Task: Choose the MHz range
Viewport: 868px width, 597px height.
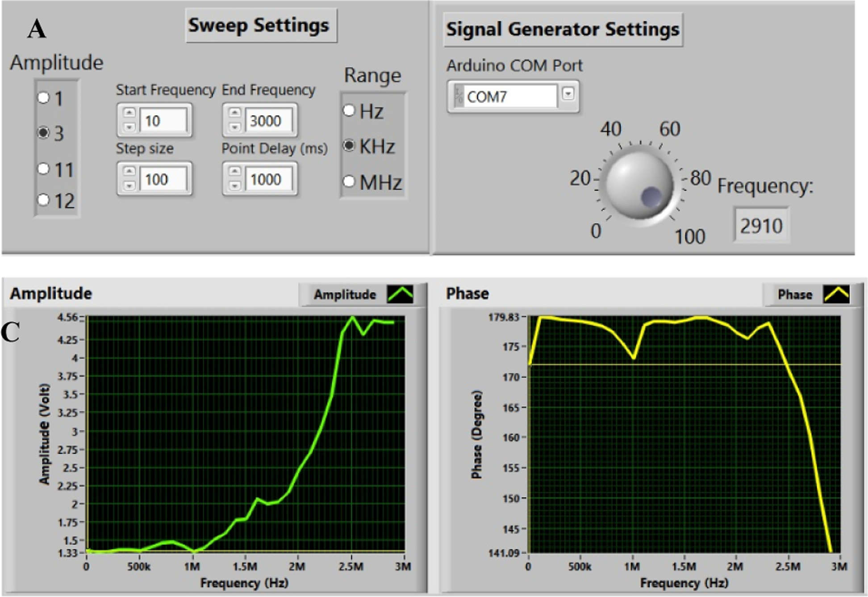Action: [349, 181]
